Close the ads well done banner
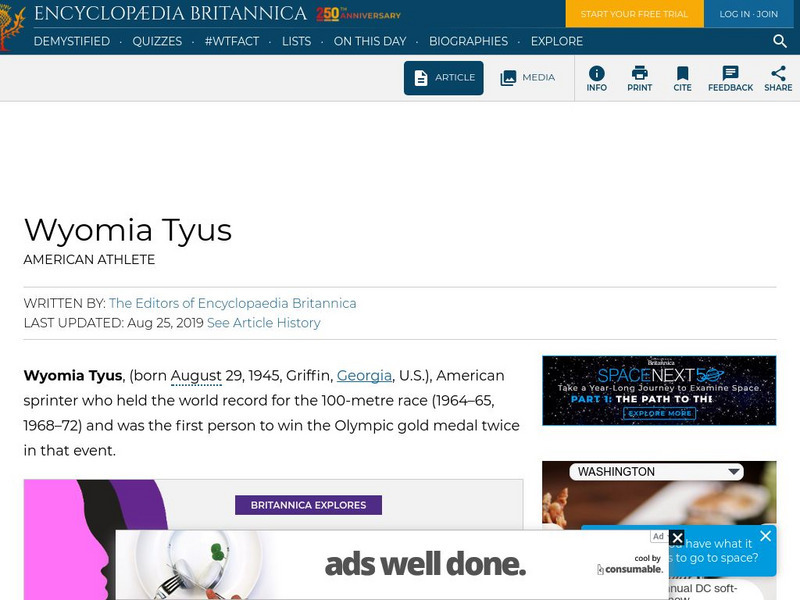Viewport: 800px width, 600px height. (677, 538)
